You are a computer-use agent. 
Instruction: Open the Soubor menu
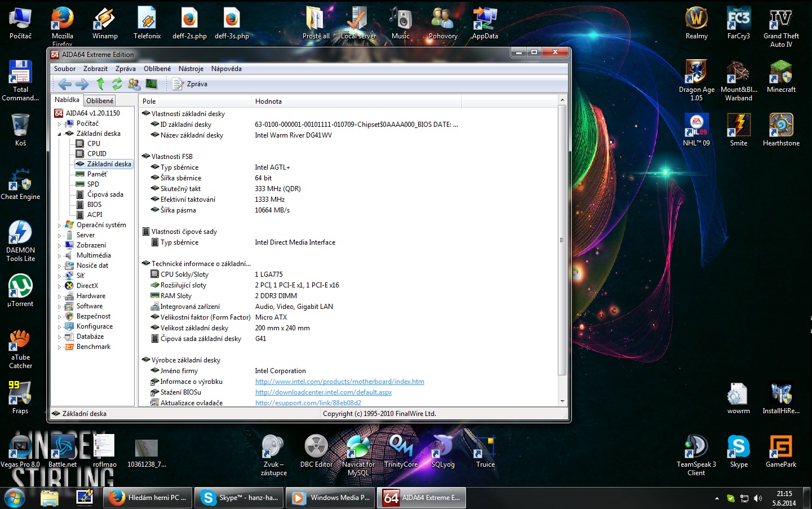point(65,69)
